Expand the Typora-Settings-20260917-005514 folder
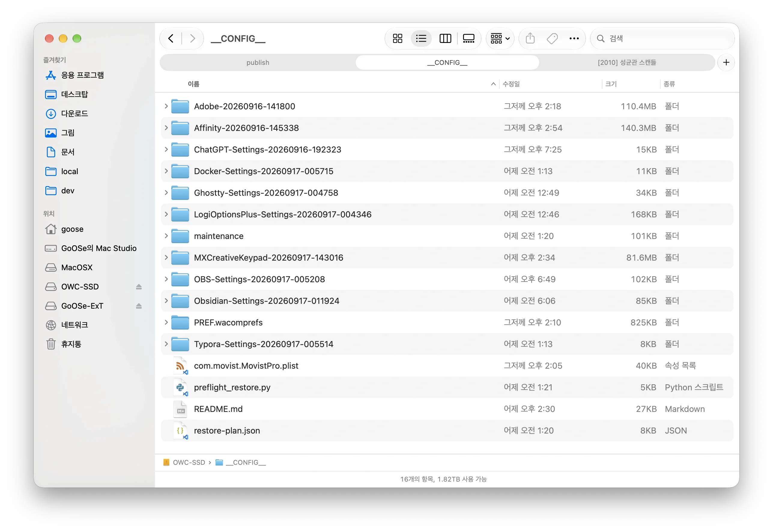 166,344
